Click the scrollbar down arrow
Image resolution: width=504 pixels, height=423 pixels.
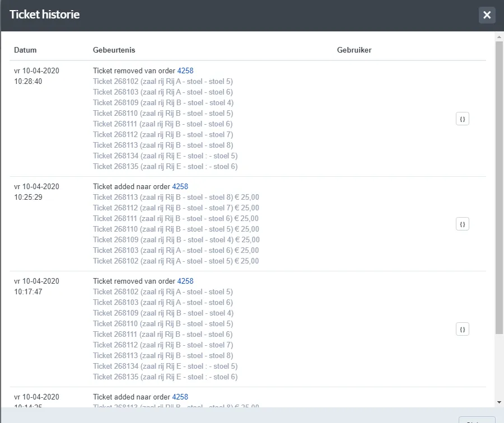499,402
